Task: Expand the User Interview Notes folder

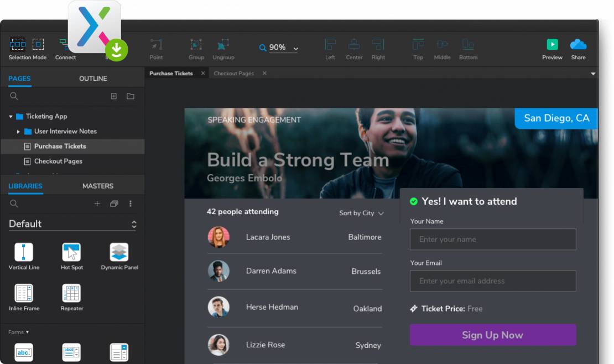Action: click(x=18, y=132)
